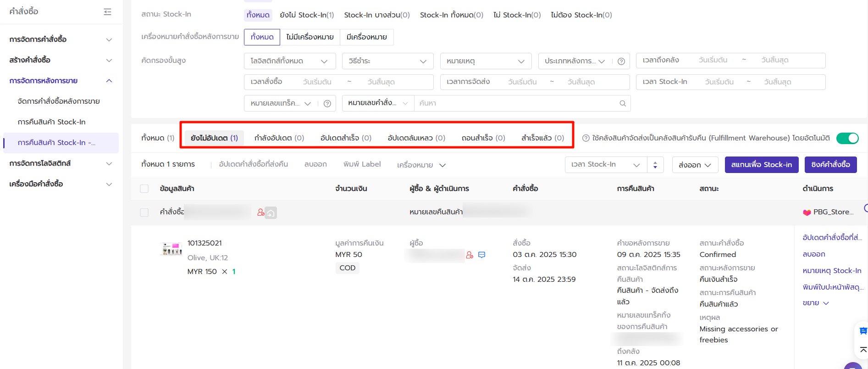868x369 pixels.
Task: Open the โลจิสติกส์ทั้งหมด dropdown
Action: point(289,61)
